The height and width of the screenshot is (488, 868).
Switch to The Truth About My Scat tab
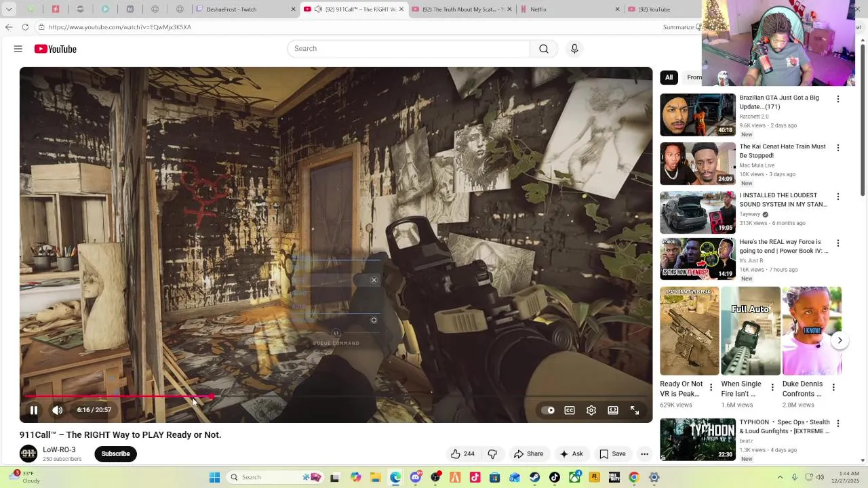click(x=462, y=9)
